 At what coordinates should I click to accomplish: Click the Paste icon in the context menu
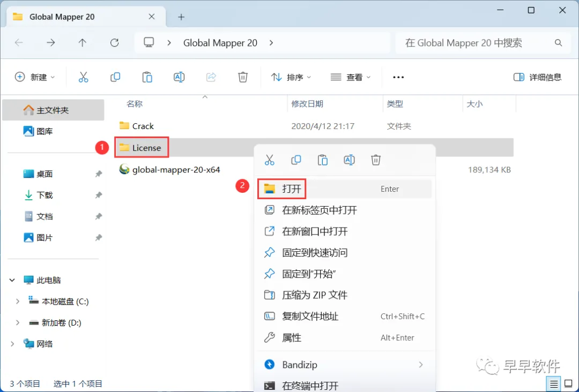pos(323,160)
